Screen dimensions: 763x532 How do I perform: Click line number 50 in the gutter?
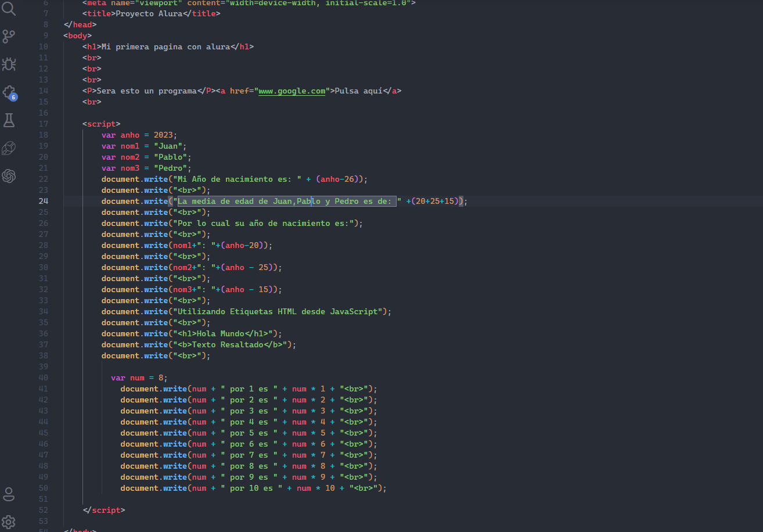[x=44, y=488]
